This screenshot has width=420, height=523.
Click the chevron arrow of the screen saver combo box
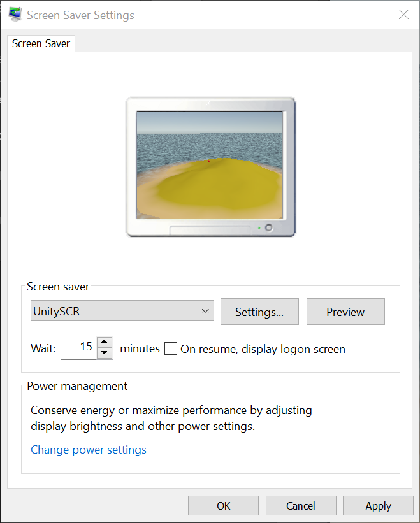tap(205, 311)
